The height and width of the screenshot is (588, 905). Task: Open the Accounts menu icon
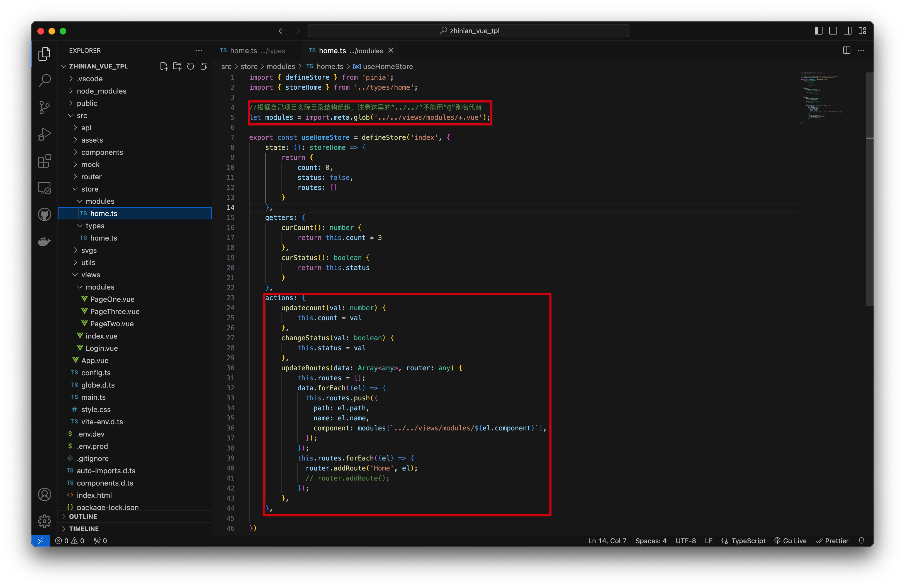coord(45,494)
